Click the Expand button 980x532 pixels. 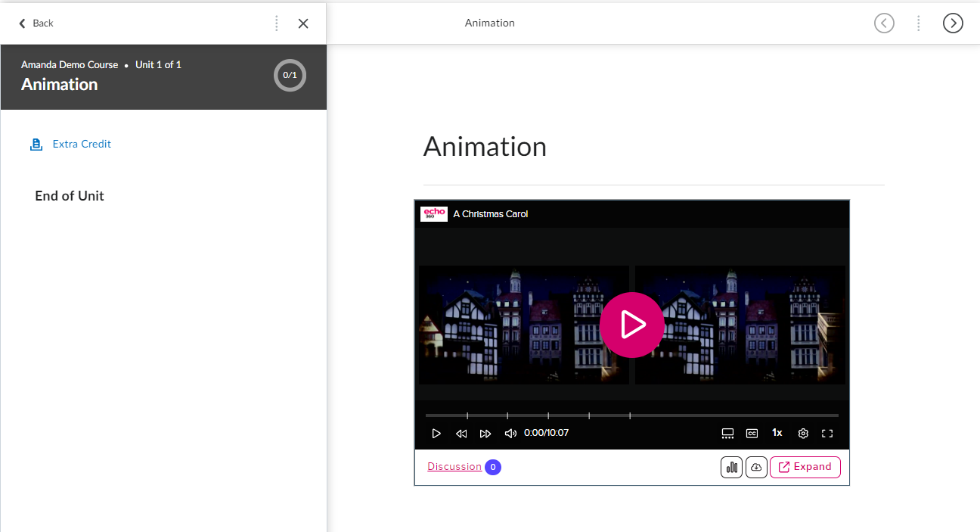[x=805, y=467]
